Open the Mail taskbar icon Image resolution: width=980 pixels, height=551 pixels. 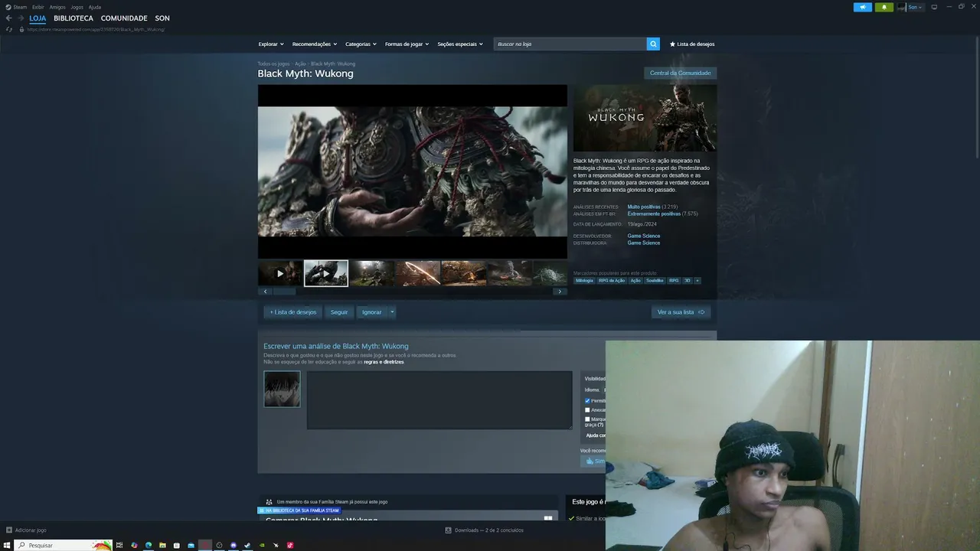tap(191, 545)
